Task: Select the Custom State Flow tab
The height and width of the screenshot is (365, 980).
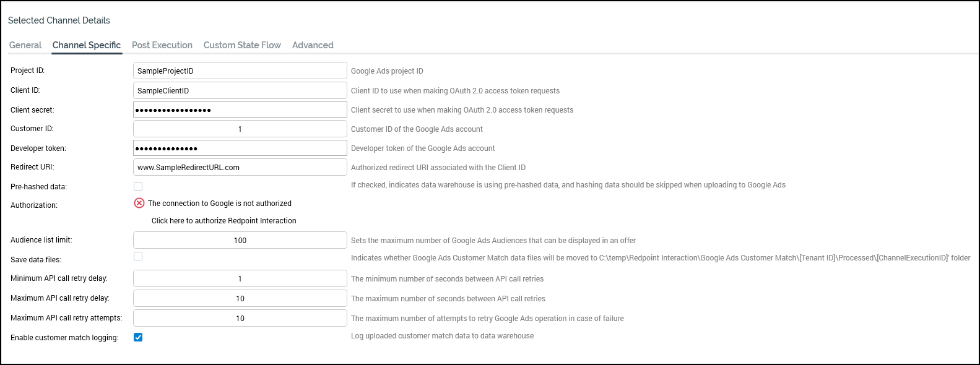Action: click(x=242, y=45)
